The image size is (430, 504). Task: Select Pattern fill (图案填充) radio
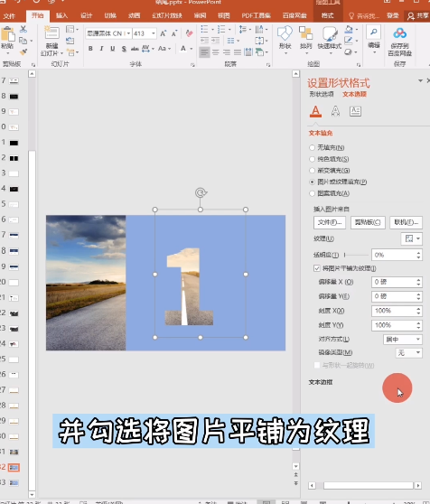312,193
